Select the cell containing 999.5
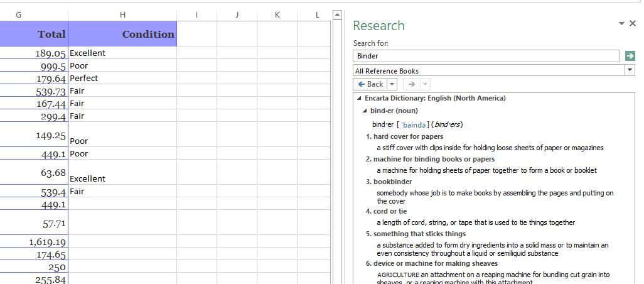Screen dimensions: 644x284 [x=34, y=65]
